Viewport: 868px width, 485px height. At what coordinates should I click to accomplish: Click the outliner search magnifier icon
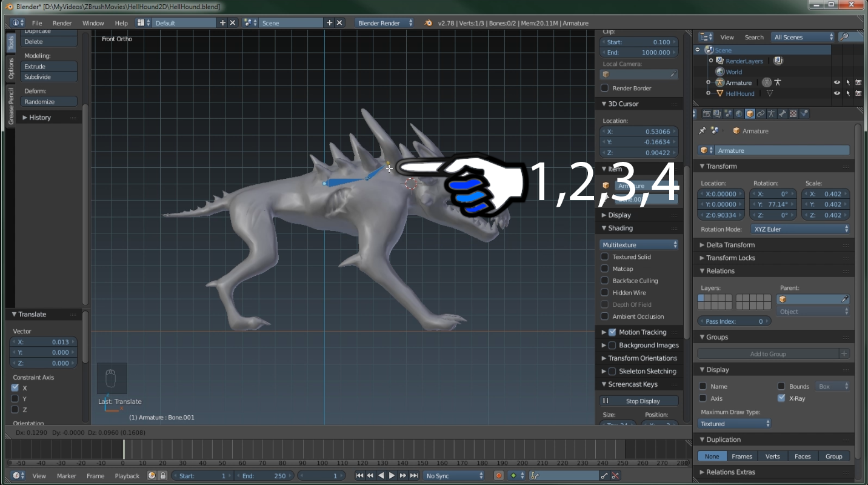pos(844,37)
